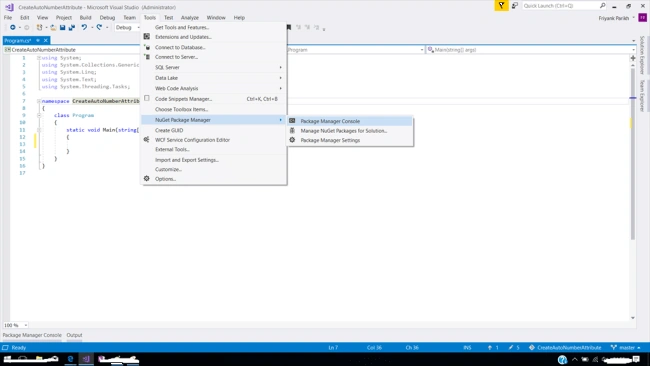The image size is (650, 366).
Task: Open the Project menu
Action: coord(64,17)
